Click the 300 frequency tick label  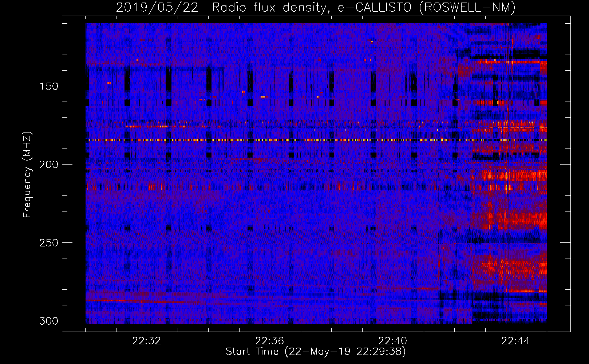(48, 321)
